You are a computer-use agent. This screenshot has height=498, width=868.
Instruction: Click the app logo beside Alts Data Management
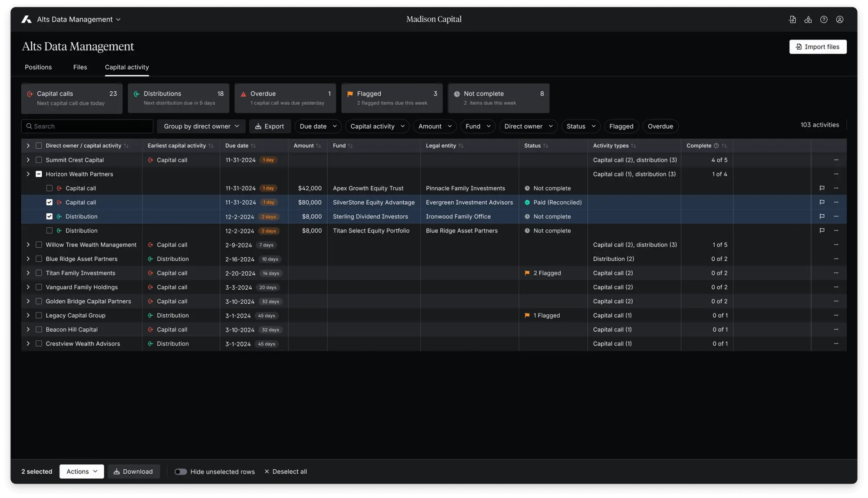click(x=26, y=20)
